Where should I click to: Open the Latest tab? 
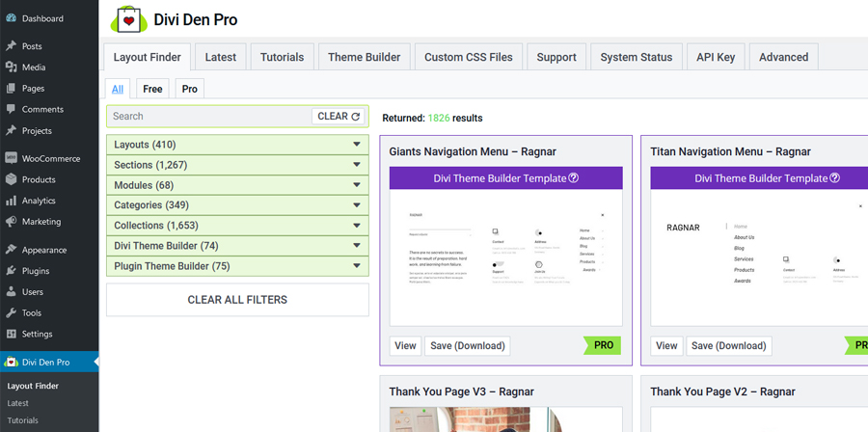pyautogui.click(x=220, y=57)
